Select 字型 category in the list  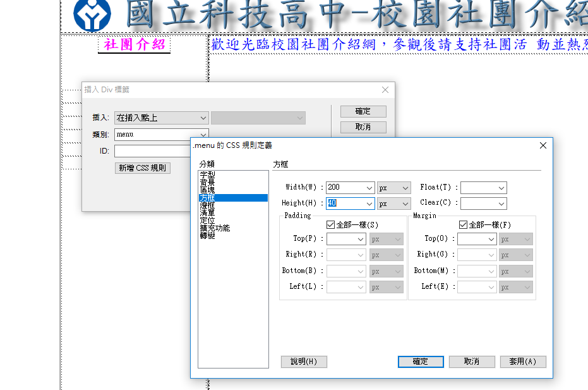pos(207,174)
